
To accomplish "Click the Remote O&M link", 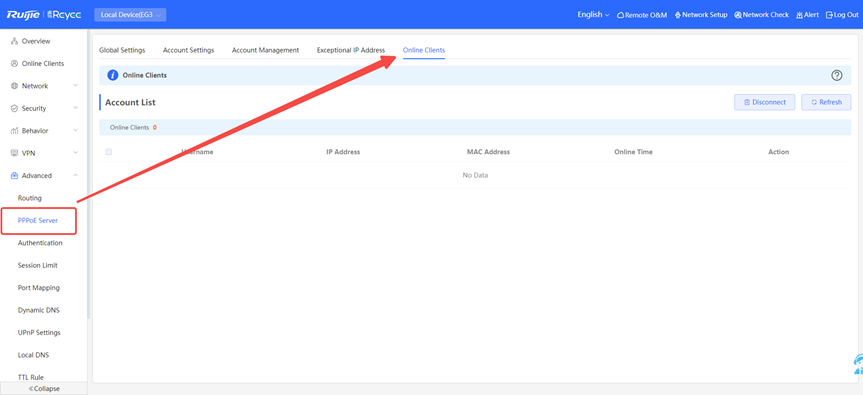I will coord(646,15).
